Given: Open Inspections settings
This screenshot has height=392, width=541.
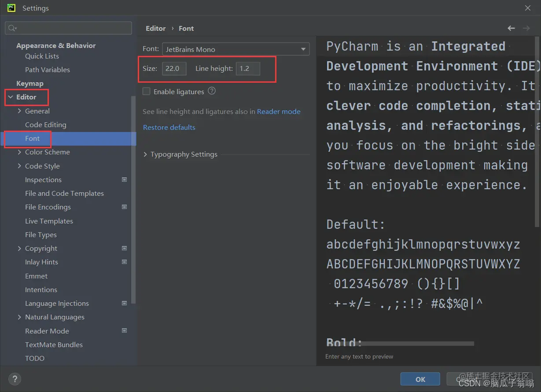Looking at the screenshot, I should [43, 180].
